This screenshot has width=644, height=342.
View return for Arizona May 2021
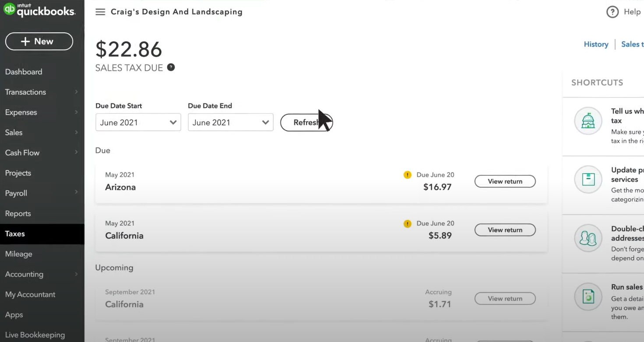pos(505,181)
